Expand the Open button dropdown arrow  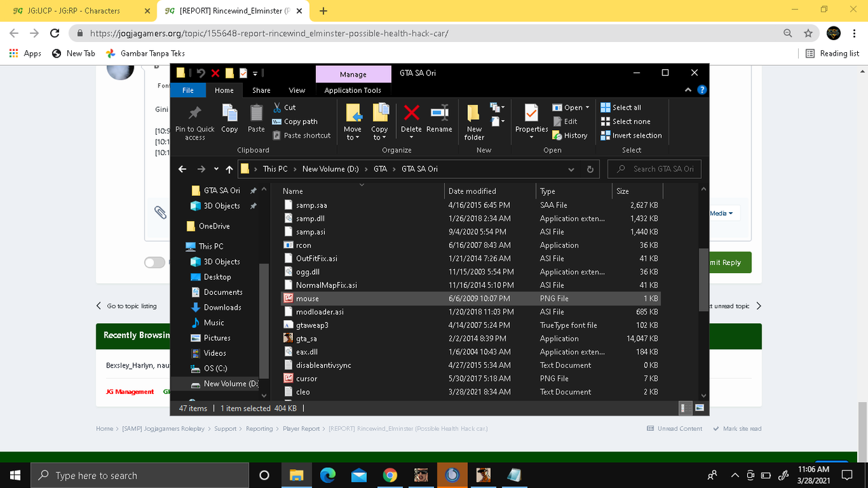click(x=587, y=107)
